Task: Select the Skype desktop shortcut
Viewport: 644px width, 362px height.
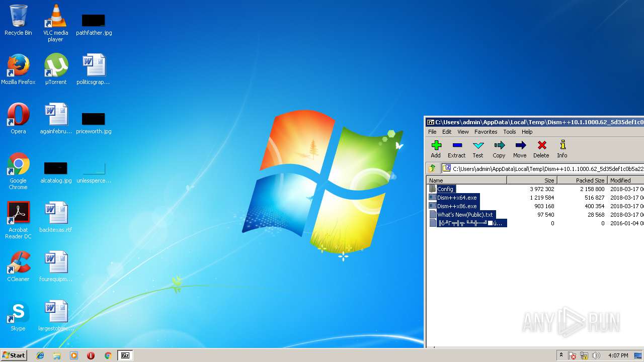Action: (18, 316)
